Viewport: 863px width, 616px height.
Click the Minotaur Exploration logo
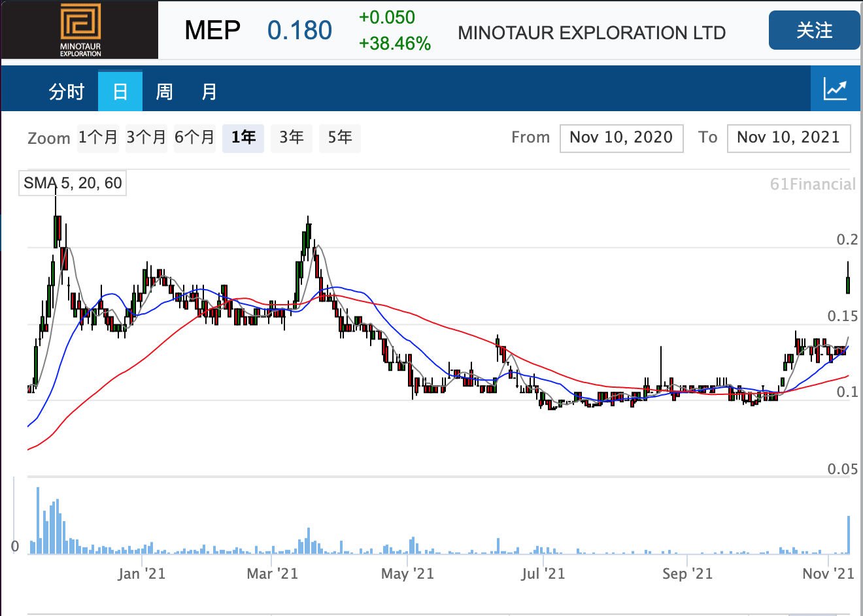(80, 30)
